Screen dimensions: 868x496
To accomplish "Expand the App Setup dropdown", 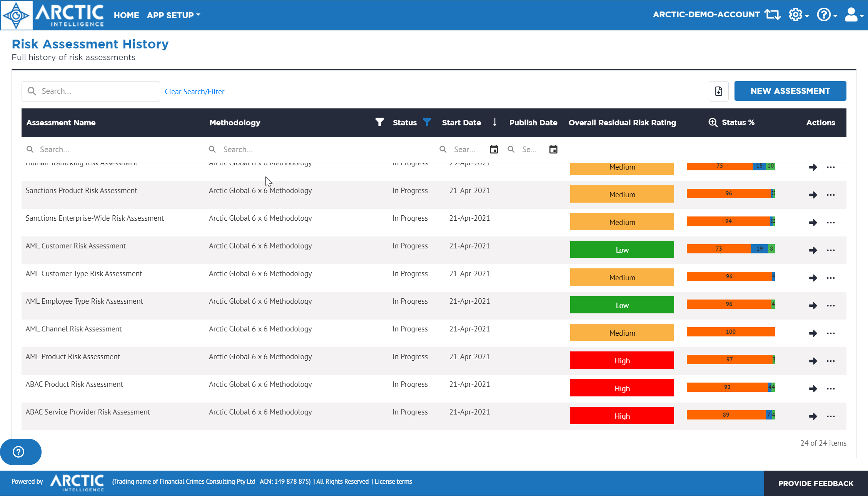I will (x=173, y=15).
